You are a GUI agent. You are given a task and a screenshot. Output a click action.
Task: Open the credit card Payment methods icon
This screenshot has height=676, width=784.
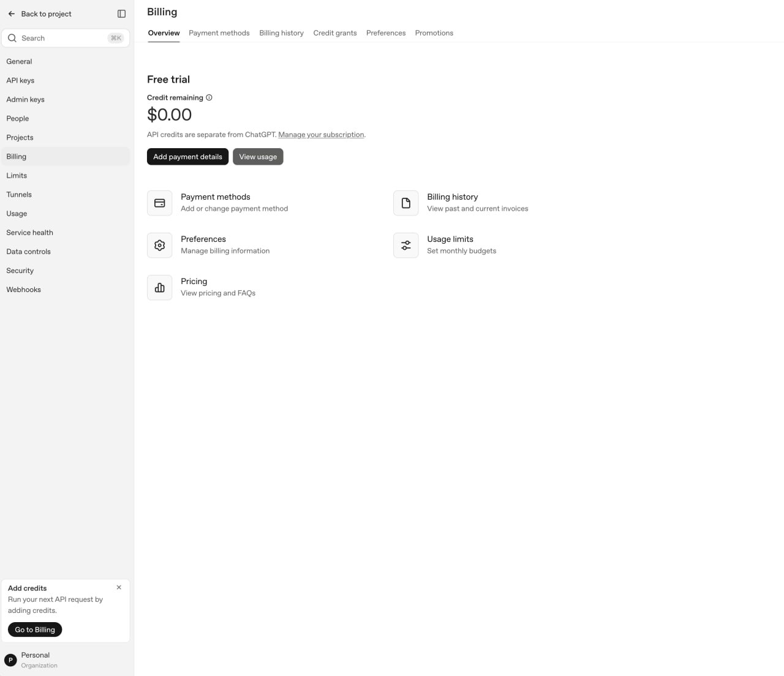pos(160,203)
